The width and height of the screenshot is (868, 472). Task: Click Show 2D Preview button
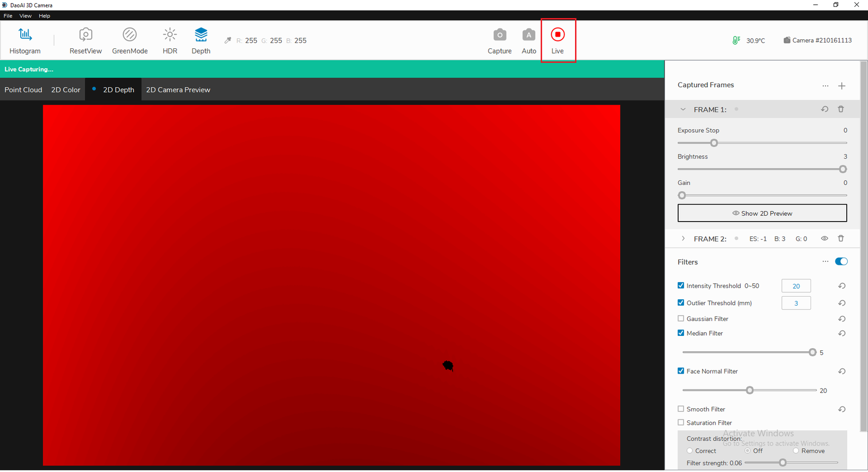(762, 213)
